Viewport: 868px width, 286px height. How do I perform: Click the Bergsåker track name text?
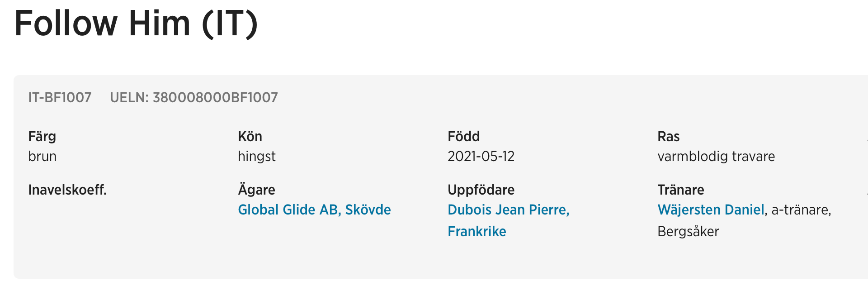(x=688, y=232)
